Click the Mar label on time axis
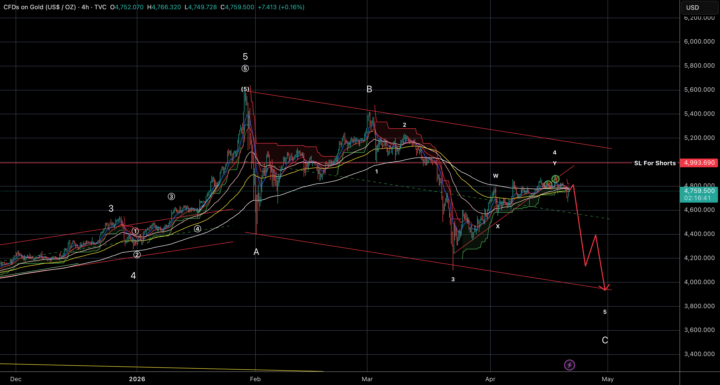The width and height of the screenshot is (720, 385). coord(367,379)
